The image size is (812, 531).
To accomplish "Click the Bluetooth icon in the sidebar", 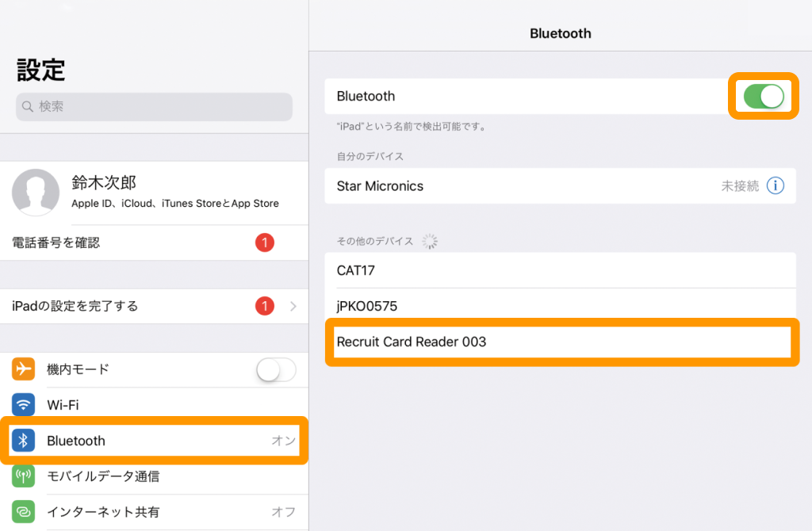I will (x=24, y=441).
